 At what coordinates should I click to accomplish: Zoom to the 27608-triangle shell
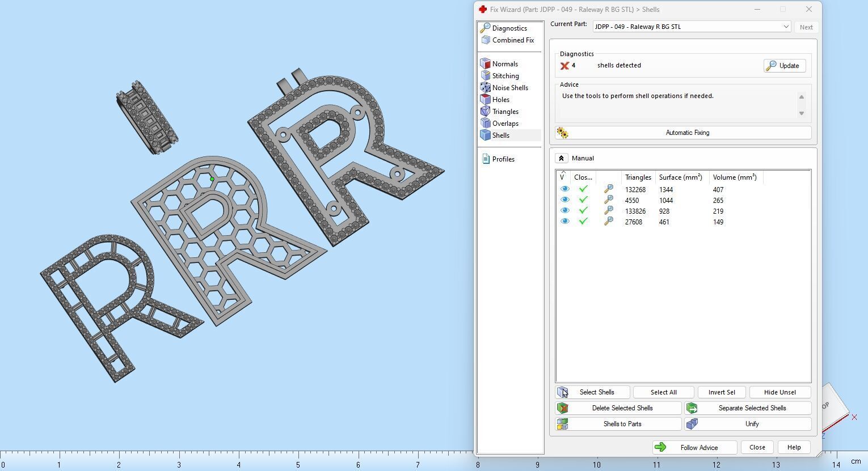coord(608,222)
